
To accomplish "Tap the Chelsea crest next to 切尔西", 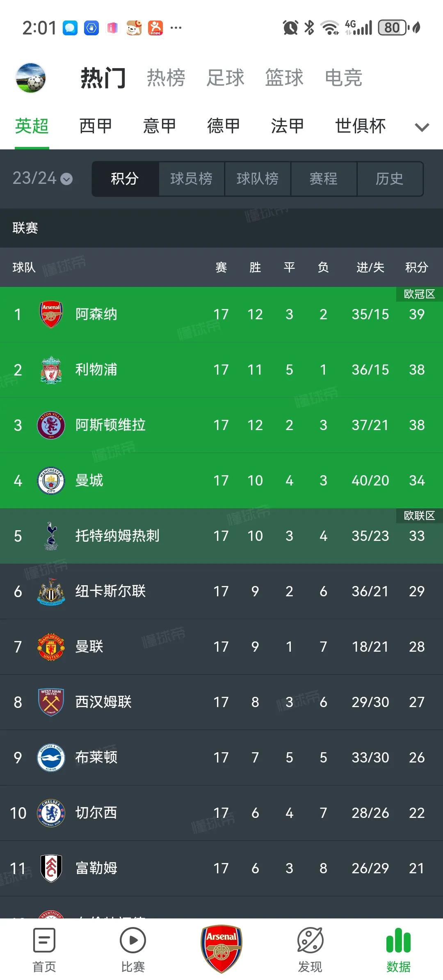I will click(51, 813).
